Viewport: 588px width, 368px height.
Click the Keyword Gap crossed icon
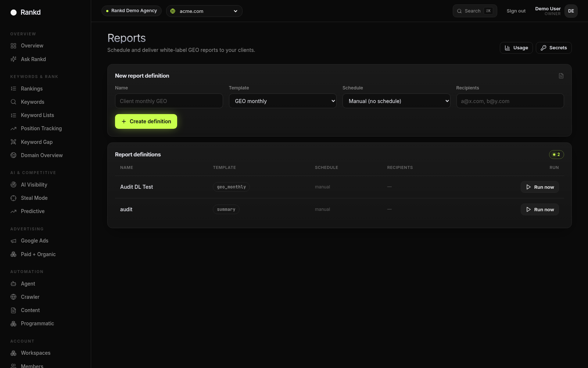point(14,142)
